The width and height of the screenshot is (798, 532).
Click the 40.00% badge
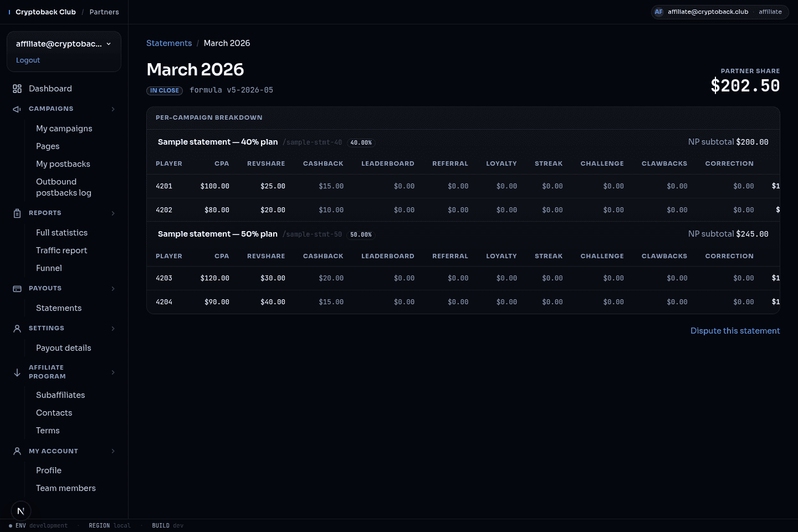361,143
